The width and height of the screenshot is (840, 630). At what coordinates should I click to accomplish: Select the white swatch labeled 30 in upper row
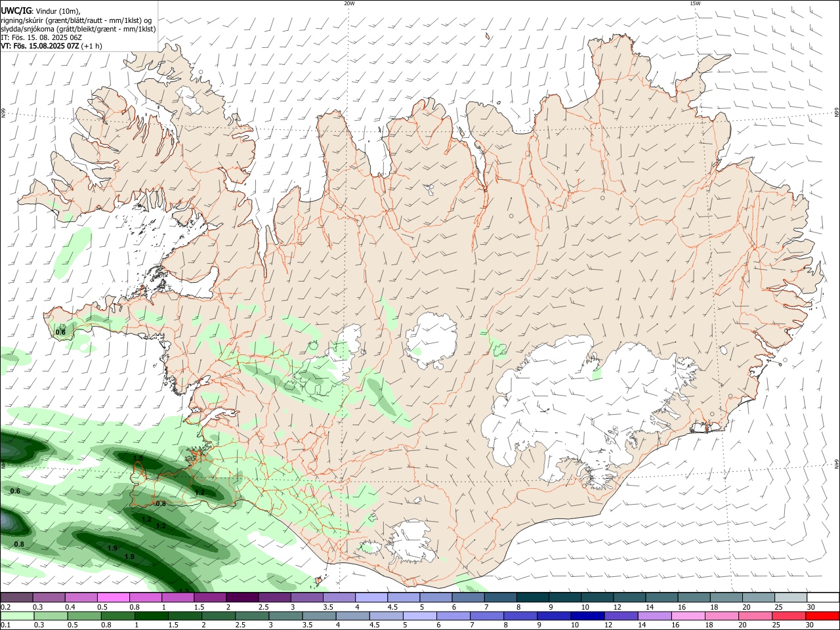tap(822, 598)
